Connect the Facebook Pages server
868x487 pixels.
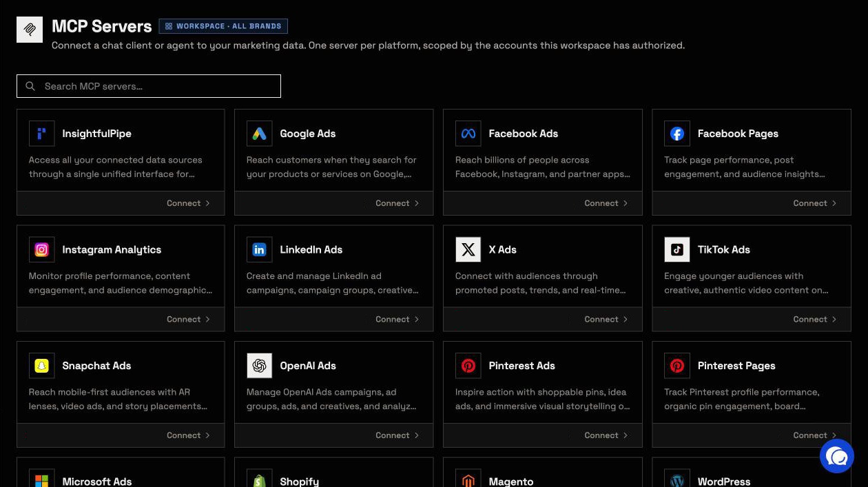click(815, 203)
